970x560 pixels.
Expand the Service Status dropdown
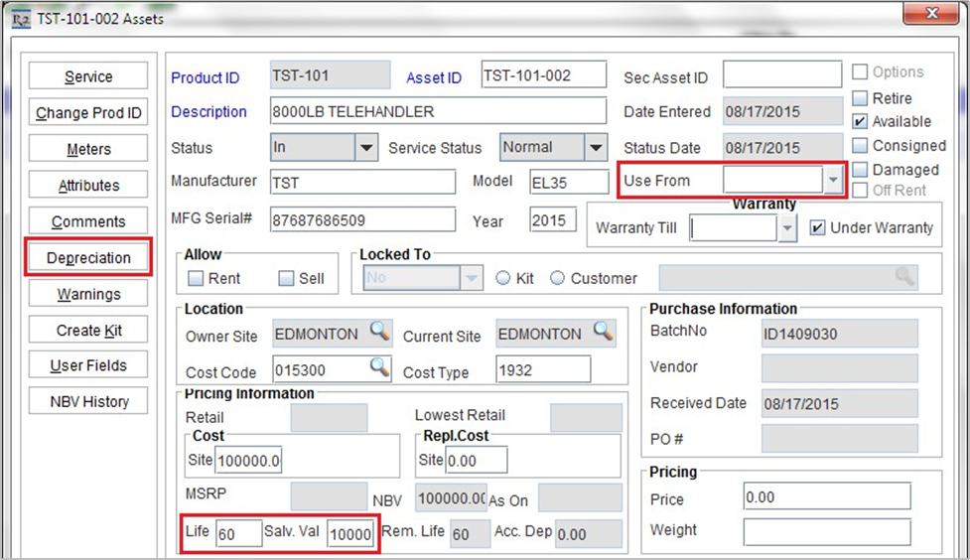[x=595, y=148]
